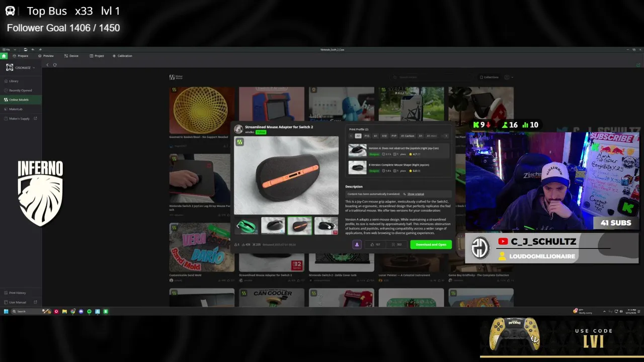This screenshot has width=644, height=362.
Task: Click the boost rocket icon button
Action: point(357,244)
